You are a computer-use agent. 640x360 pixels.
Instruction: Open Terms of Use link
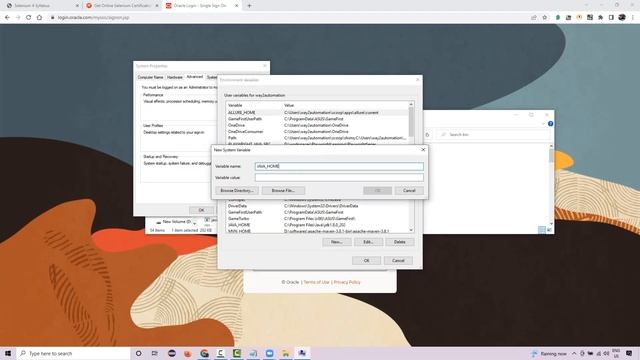[x=316, y=282]
